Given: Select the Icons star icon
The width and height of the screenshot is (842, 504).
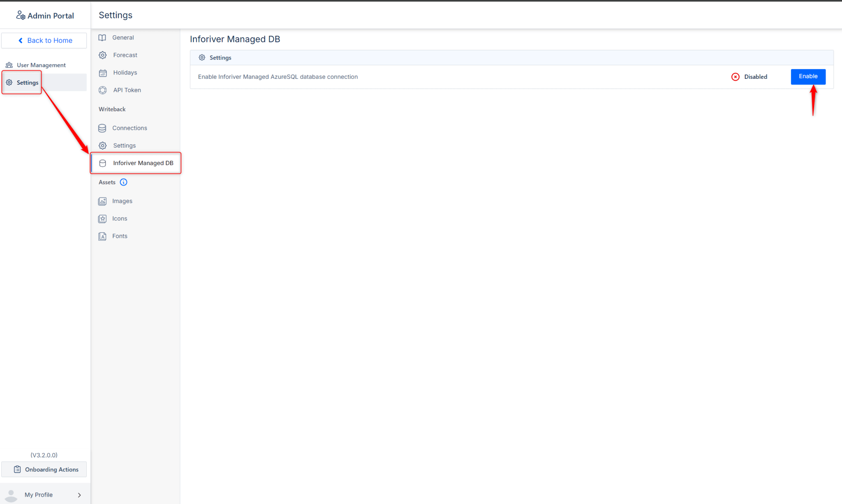Looking at the screenshot, I should (102, 219).
